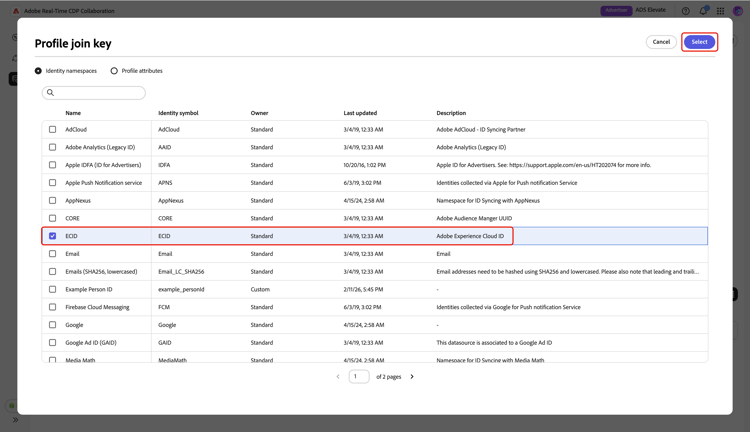Screen dimensions: 750x432
Task: Check Firebase Cloud Messaging checkbox
Action: (53, 307)
